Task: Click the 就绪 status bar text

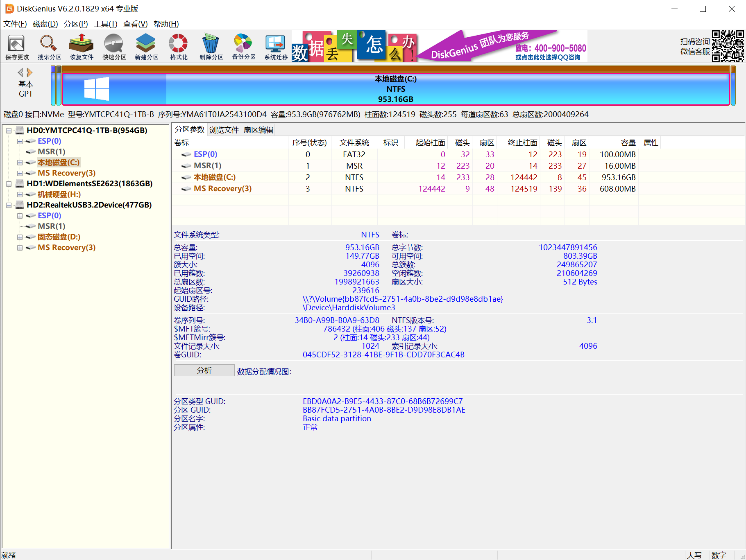Action: click(9, 555)
